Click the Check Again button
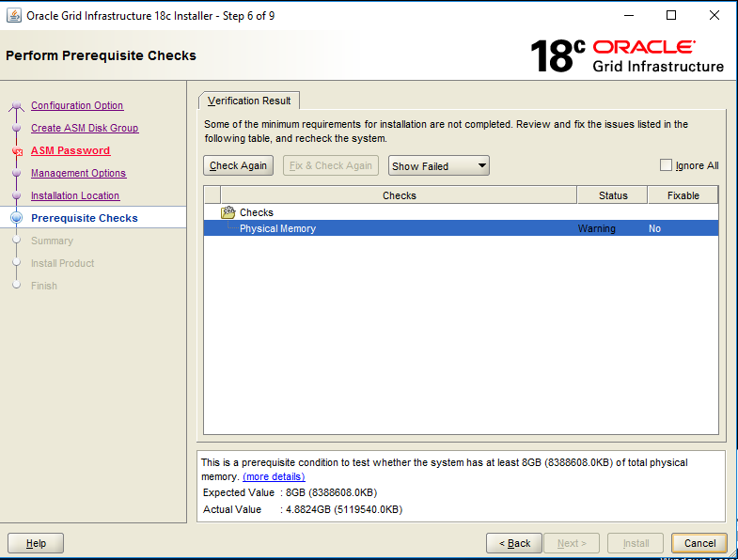Screen dimensions: 738x560 coord(238,165)
